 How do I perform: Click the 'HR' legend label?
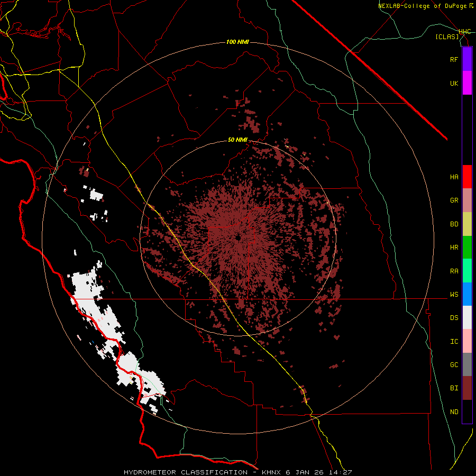454,248
